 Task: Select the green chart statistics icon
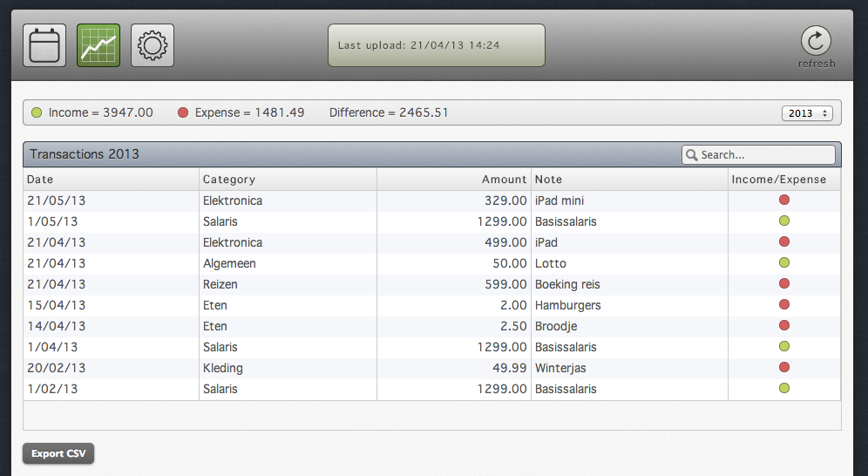(98, 45)
